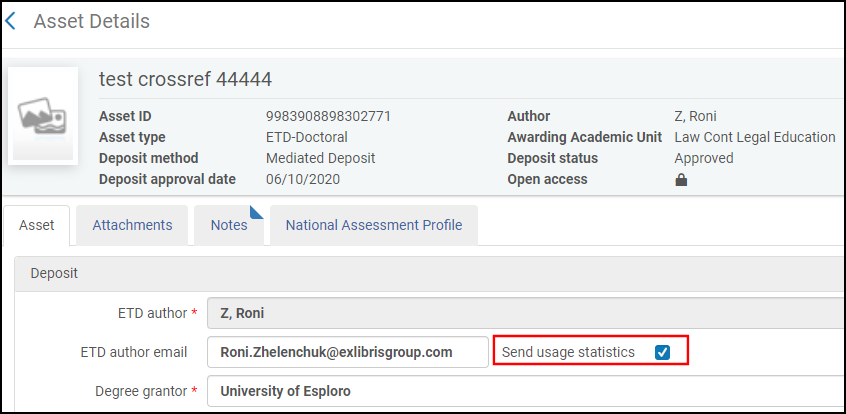This screenshot has width=846, height=414.
Task: Uncheck the Send usage statistics checkbox
Action: [x=662, y=352]
